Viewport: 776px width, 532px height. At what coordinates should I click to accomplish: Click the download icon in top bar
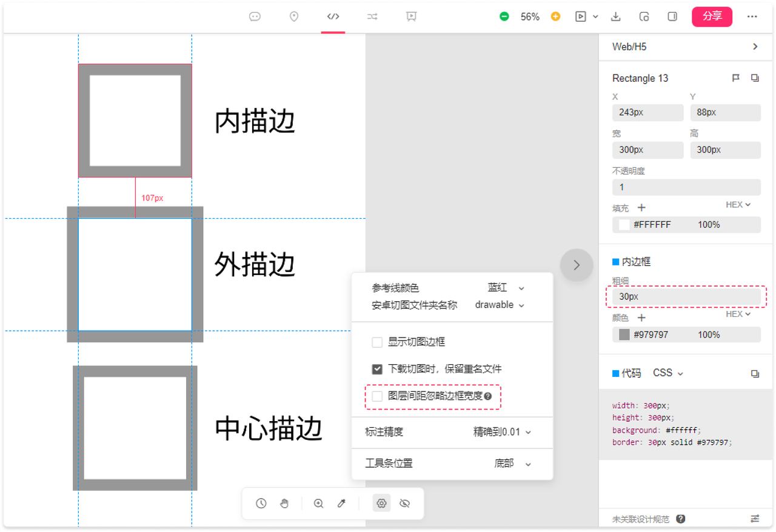coord(615,17)
